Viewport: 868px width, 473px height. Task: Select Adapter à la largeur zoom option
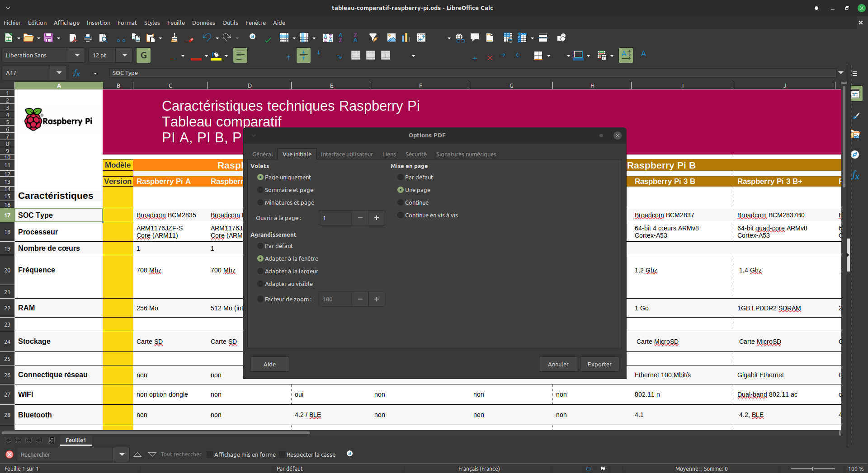point(260,272)
